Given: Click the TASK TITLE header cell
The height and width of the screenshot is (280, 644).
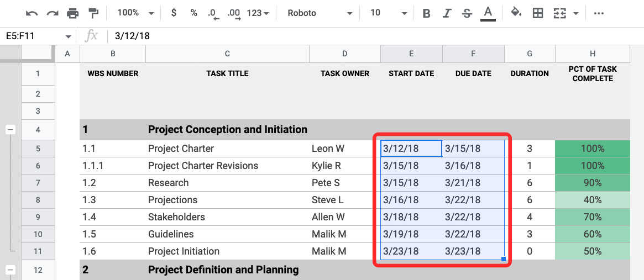Looking at the screenshot, I should (x=227, y=74).
